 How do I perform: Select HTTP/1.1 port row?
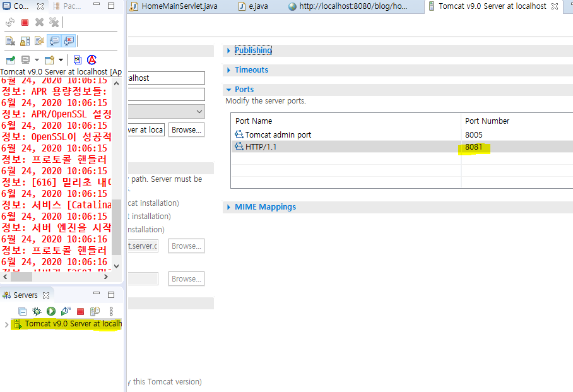point(402,146)
